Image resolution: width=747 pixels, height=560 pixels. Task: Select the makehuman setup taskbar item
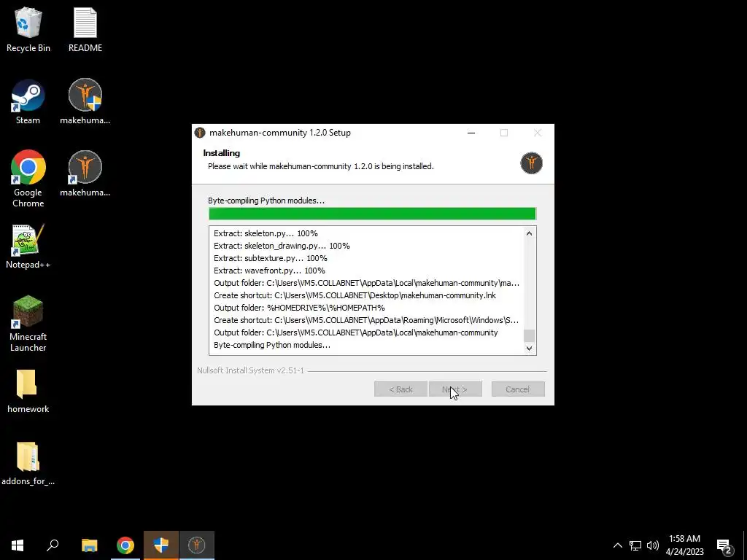click(197, 545)
